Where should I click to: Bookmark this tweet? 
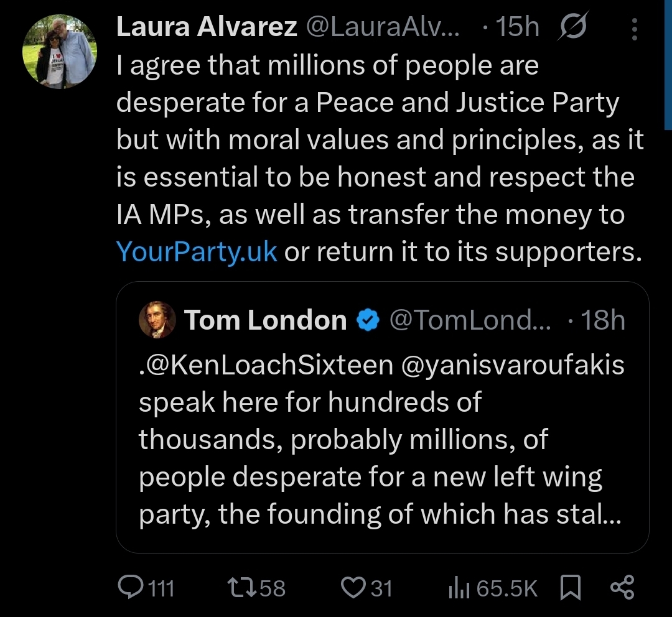point(570,587)
